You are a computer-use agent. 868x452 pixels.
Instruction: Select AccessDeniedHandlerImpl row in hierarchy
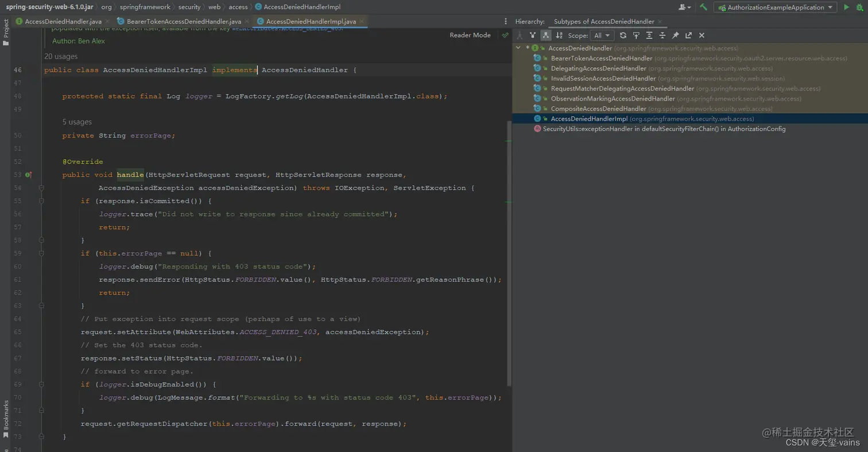[x=690, y=118]
